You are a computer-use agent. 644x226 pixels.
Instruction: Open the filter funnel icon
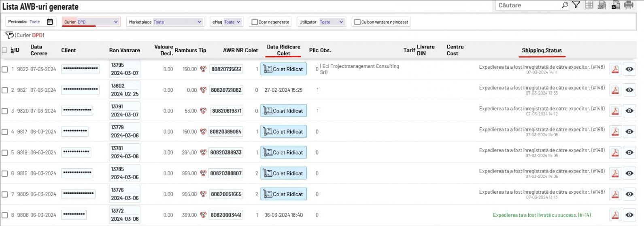(576, 5)
